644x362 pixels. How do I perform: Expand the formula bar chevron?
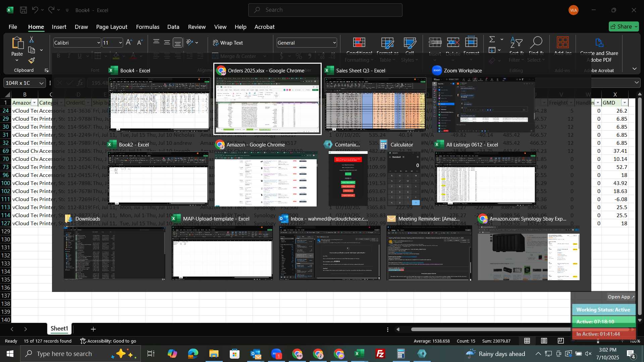click(x=637, y=83)
